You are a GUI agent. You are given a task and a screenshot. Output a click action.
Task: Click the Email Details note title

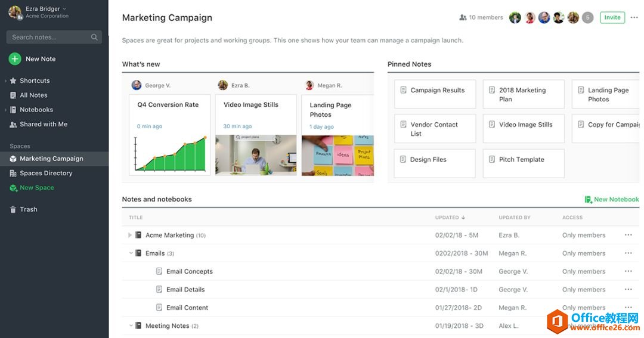pyautogui.click(x=185, y=290)
